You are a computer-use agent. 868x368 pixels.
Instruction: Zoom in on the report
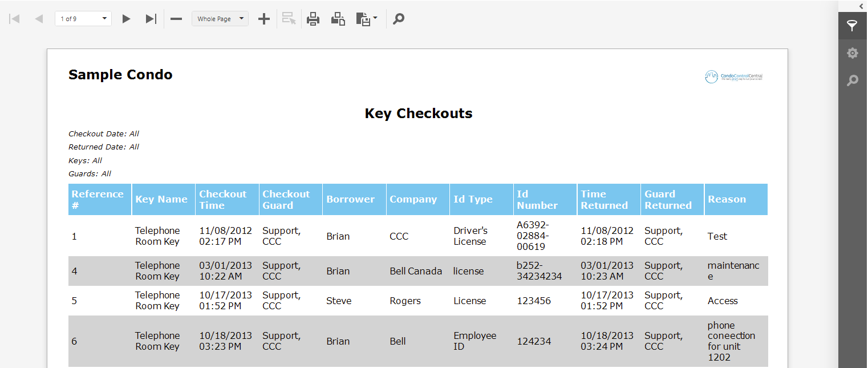click(263, 18)
